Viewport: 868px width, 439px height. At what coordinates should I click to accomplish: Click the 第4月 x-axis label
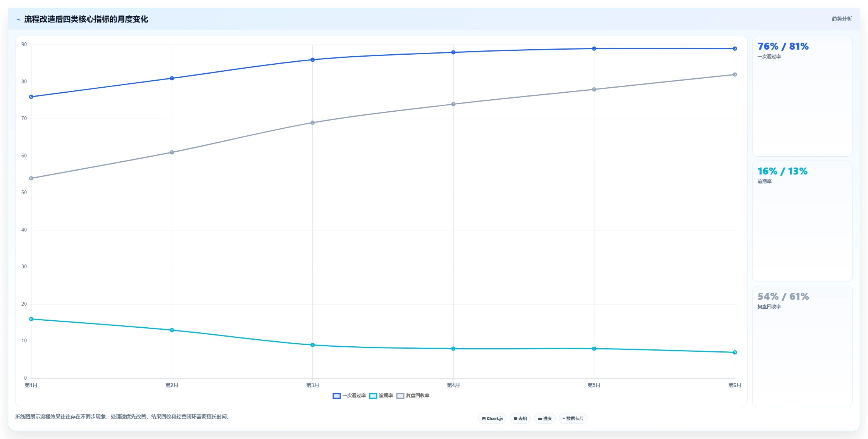[453, 385]
